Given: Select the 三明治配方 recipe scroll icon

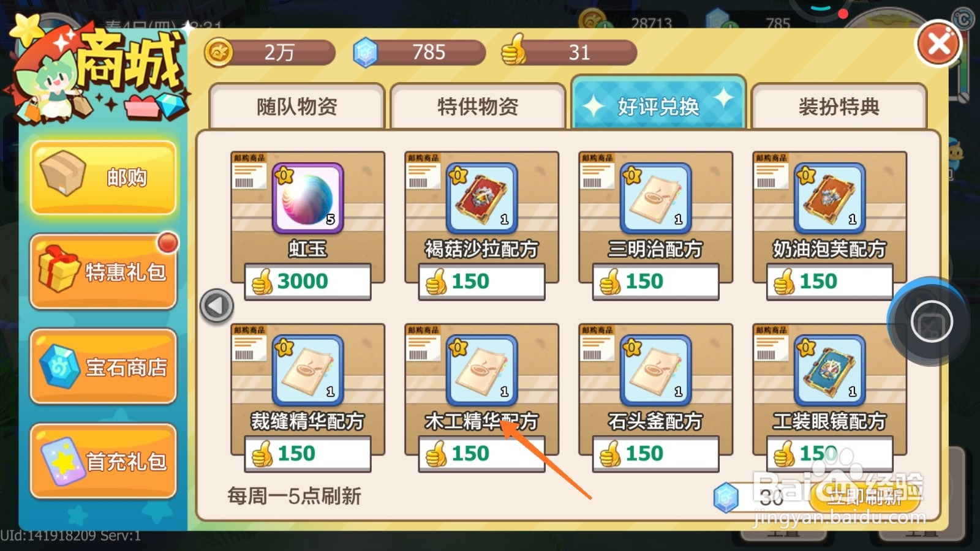Looking at the screenshot, I should coord(655,198).
